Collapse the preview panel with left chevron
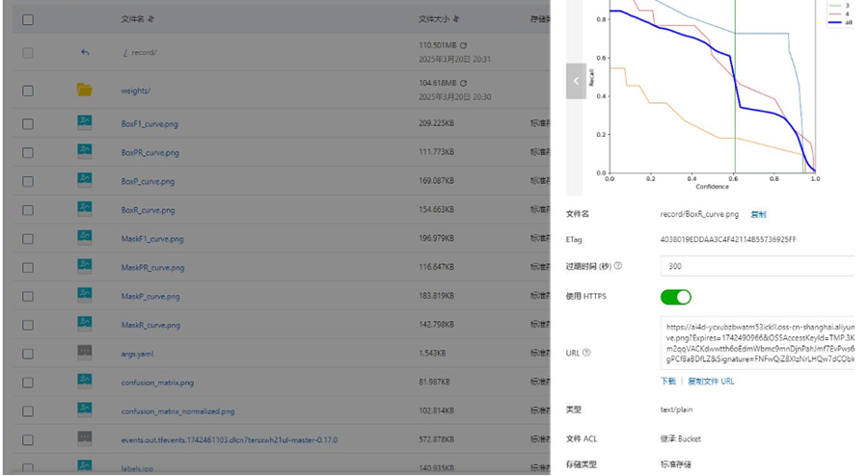This screenshot has width=868, height=476. point(576,81)
